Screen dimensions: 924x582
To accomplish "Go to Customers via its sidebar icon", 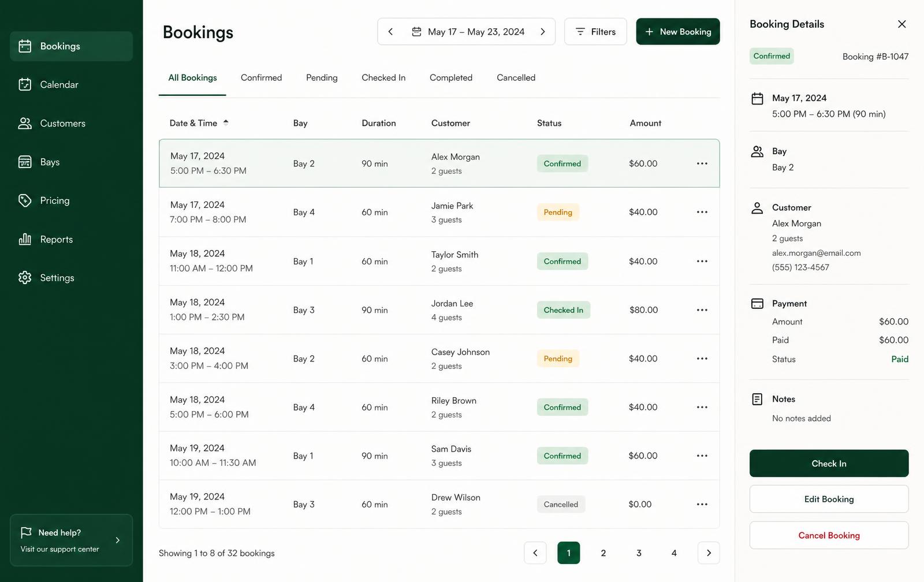I will point(25,123).
